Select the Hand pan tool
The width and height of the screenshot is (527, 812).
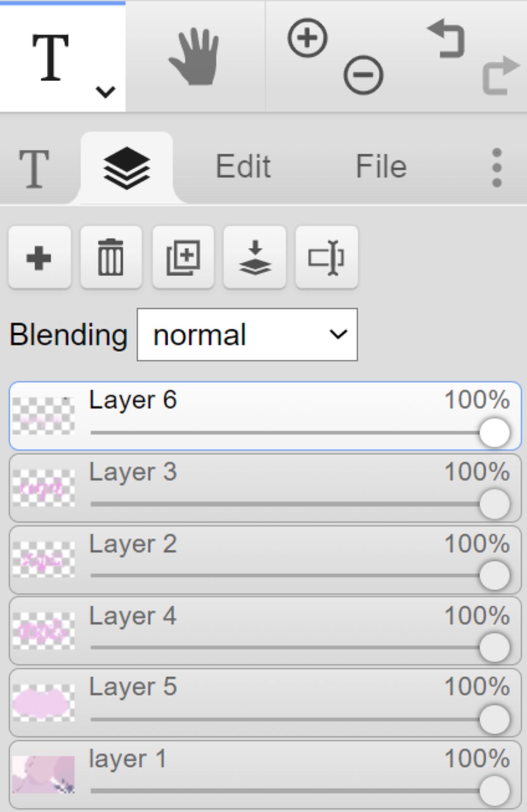coord(195,57)
